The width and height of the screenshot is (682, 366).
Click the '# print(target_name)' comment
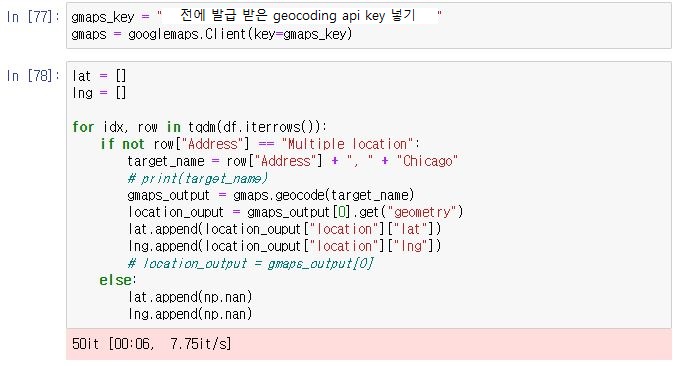197,178
